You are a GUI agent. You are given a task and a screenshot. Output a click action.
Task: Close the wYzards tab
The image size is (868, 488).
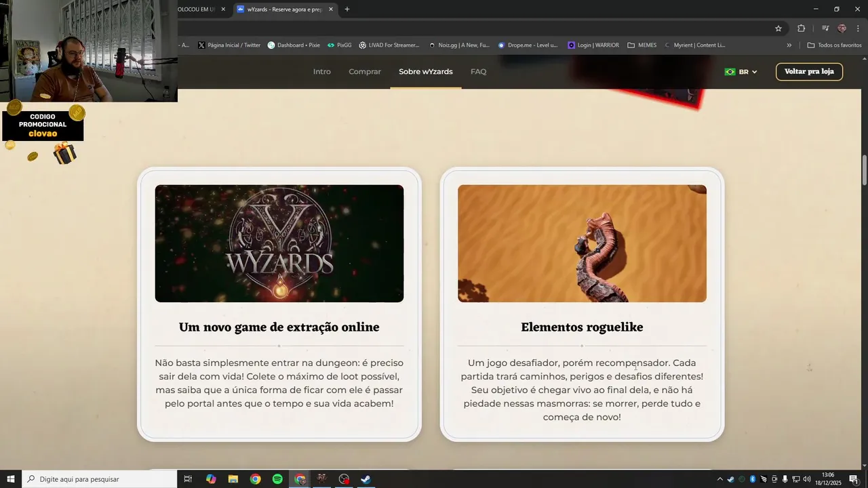(331, 9)
